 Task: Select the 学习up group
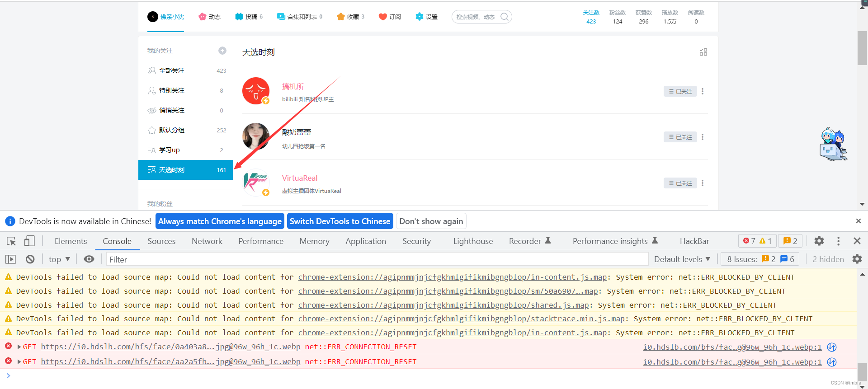185,150
